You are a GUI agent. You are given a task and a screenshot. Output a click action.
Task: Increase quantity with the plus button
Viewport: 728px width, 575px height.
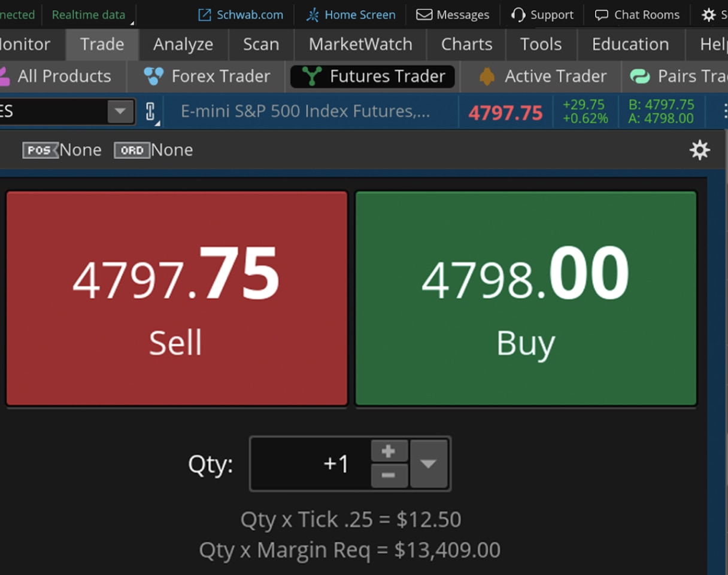[x=389, y=451]
